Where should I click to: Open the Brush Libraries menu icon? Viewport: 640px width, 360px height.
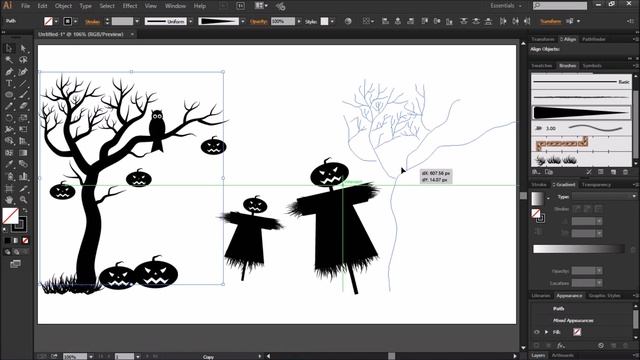click(537, 172)
